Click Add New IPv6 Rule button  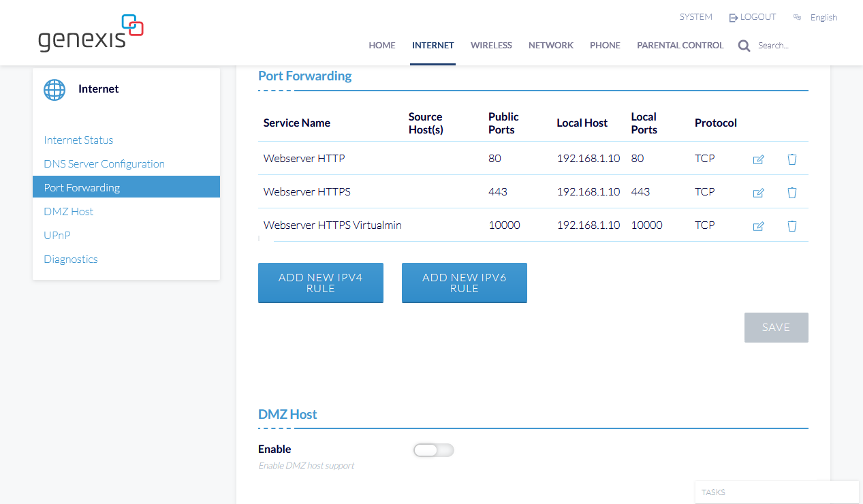464,283
